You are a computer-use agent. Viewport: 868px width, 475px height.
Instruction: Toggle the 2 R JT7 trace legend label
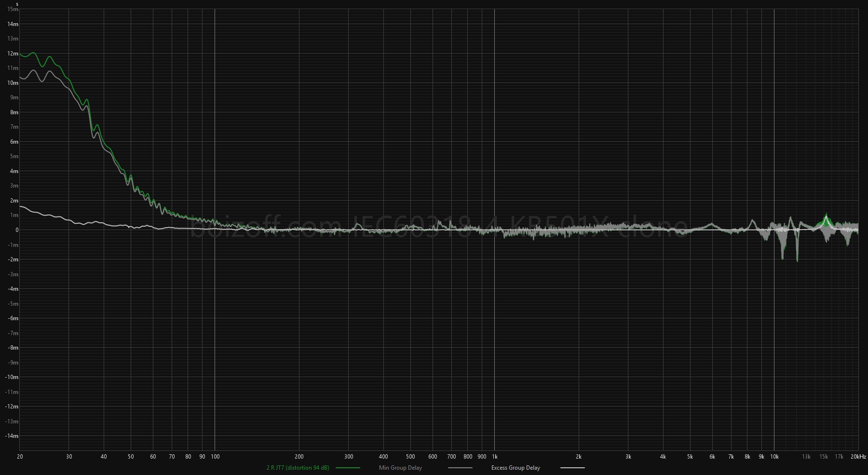[298, 468]
